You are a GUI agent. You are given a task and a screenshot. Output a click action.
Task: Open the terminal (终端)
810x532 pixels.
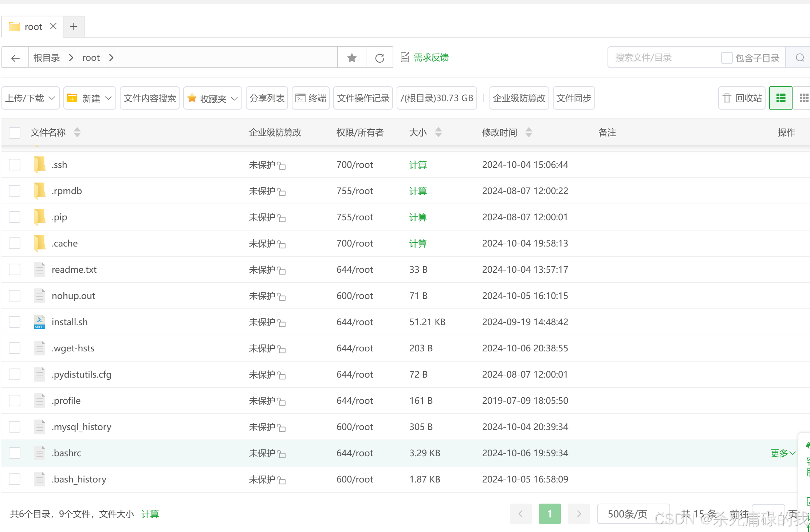311,98
